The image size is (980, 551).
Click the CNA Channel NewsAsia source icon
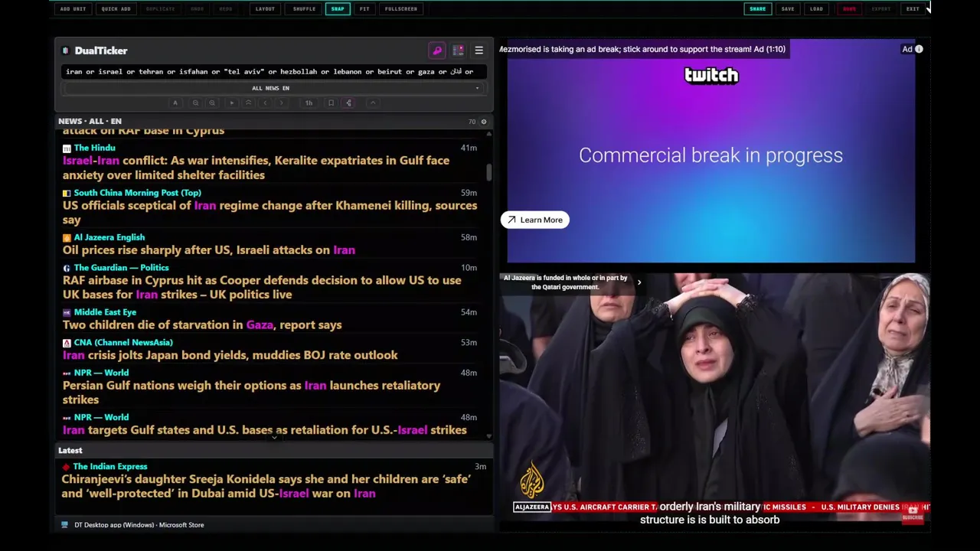(x=67, y=343)
